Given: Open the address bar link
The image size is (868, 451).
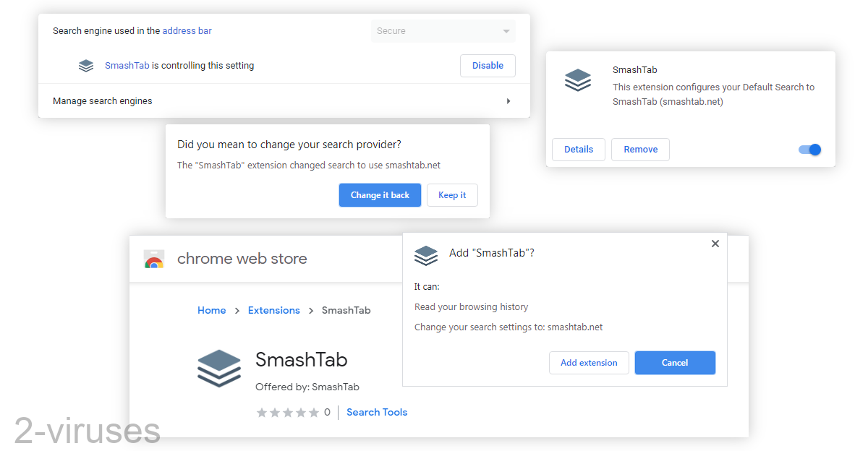Looking at the screenshot, I should (x=187, y=30).
